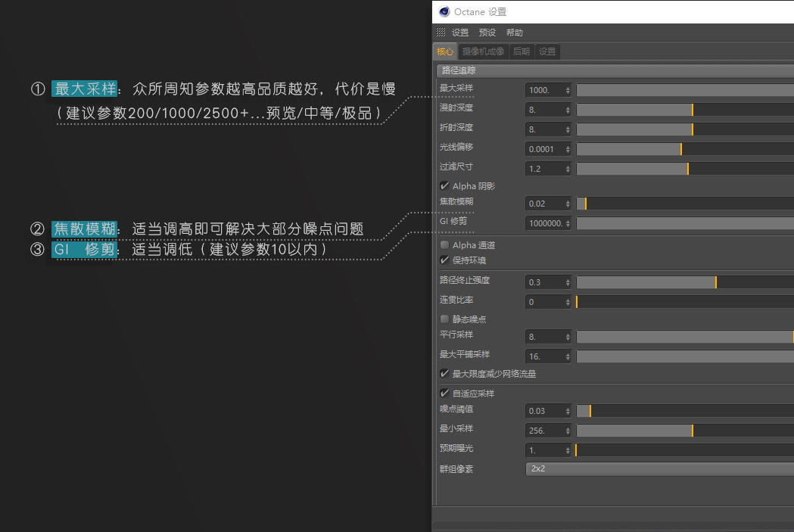Click the 噪点阈值 slider bar
Screen dimensions: 794x532
pos(685,411)
